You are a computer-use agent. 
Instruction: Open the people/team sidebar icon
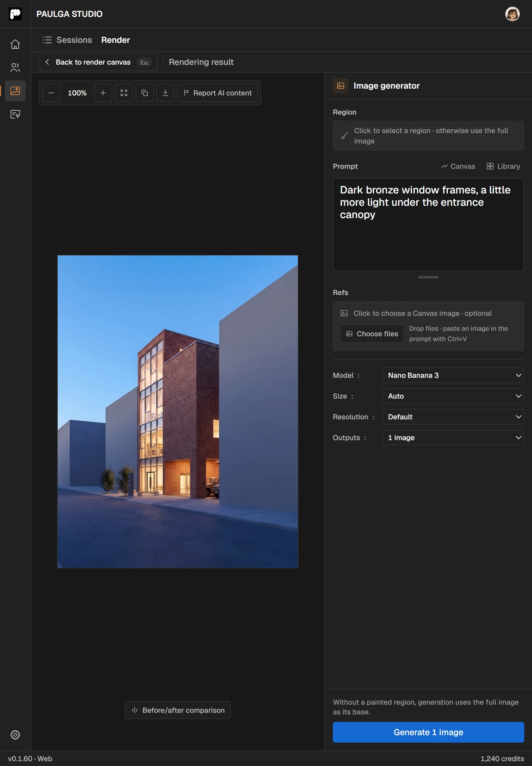click(x=15, y=68)
